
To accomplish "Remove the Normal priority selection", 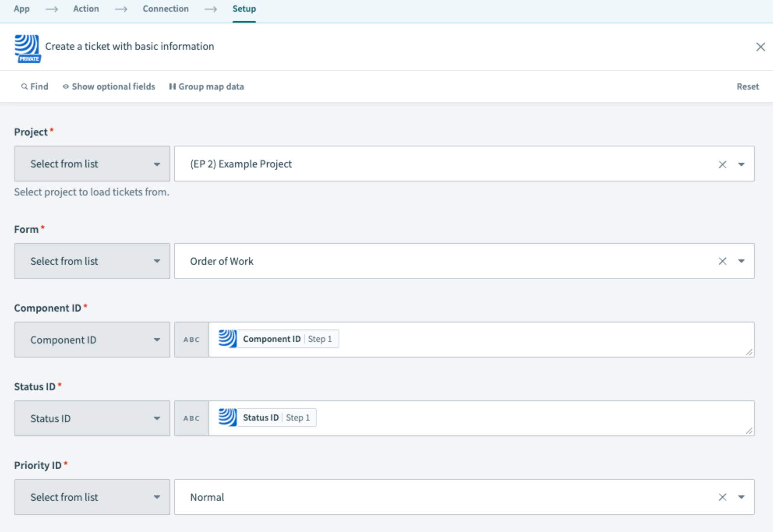I will click(x=722, y=497).
